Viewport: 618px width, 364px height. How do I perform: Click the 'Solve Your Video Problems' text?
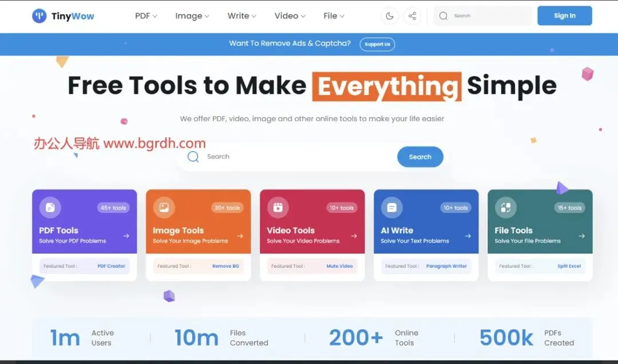(x=303, y=241)
